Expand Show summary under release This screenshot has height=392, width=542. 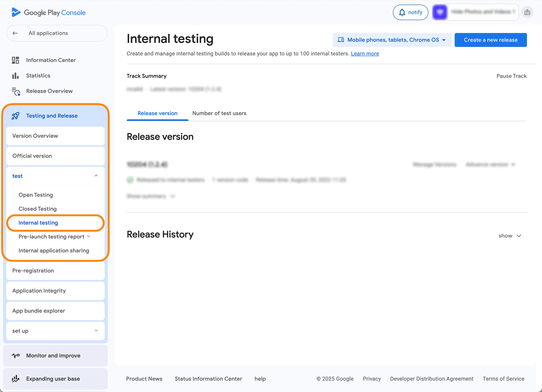pyautogui.click(x=151, y=196)
